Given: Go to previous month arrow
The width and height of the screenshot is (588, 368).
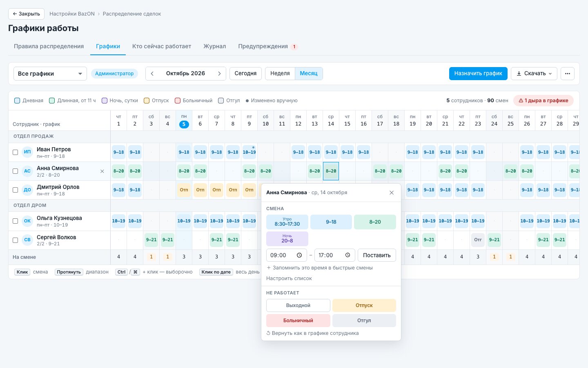Looking at the screenshot, I should coord(152,74).
